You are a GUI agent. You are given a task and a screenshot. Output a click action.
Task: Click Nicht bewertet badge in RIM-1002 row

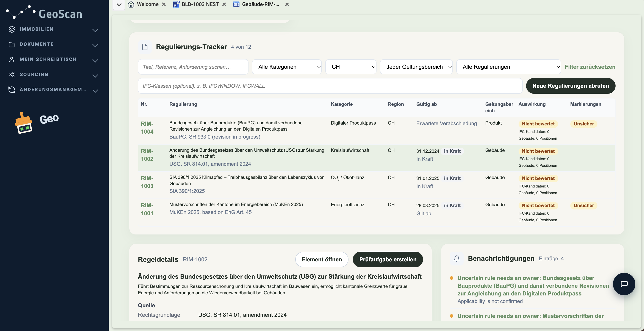click(538, 151)
